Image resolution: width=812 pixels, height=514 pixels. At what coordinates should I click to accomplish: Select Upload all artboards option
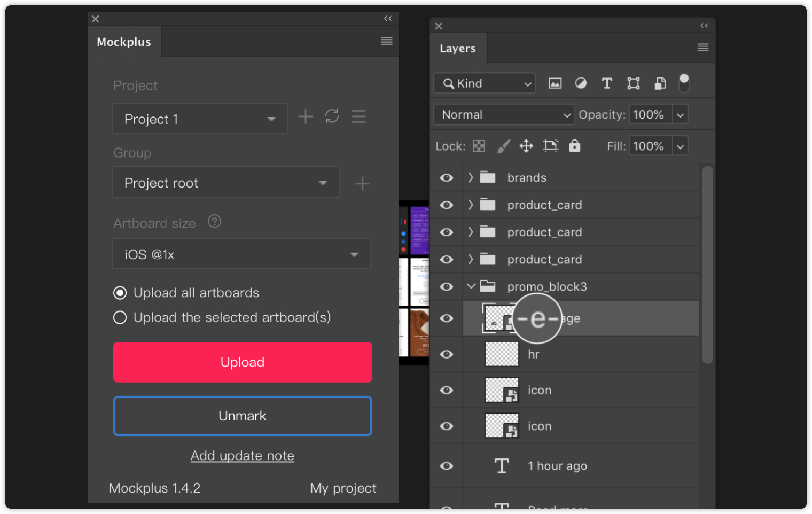186,293
